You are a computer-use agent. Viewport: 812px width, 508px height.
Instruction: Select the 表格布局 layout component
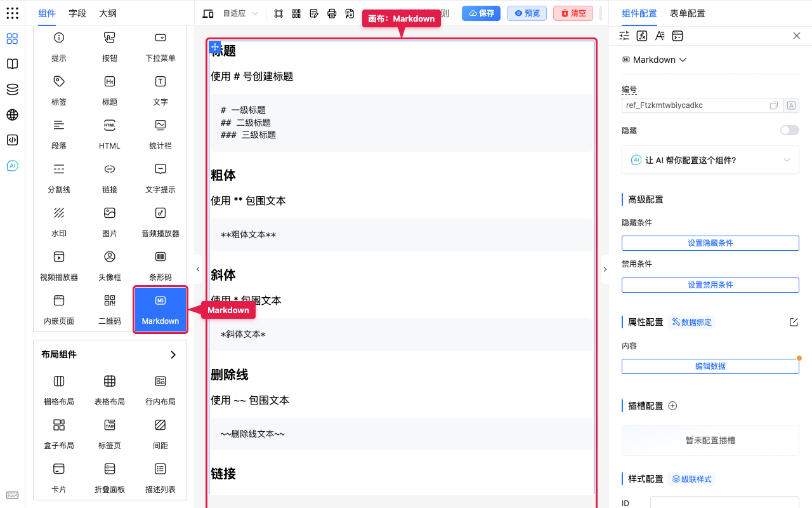[x=110, y=390]
